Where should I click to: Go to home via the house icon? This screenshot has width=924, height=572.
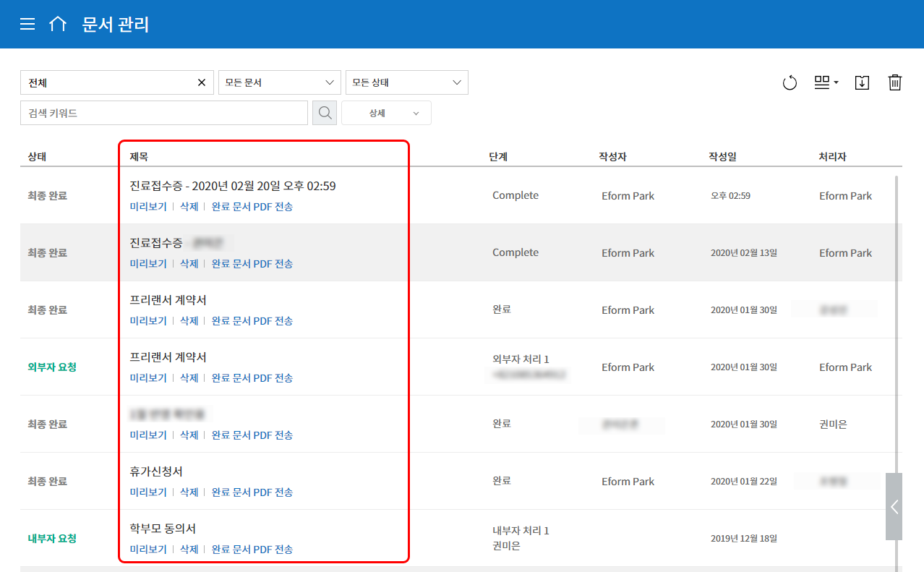58,24
